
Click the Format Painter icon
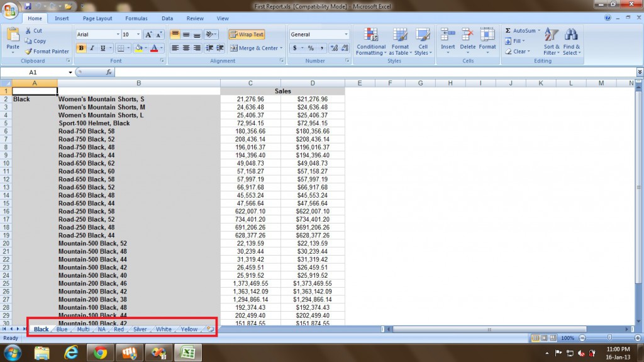pyautogui.click(x=28, y=52)
